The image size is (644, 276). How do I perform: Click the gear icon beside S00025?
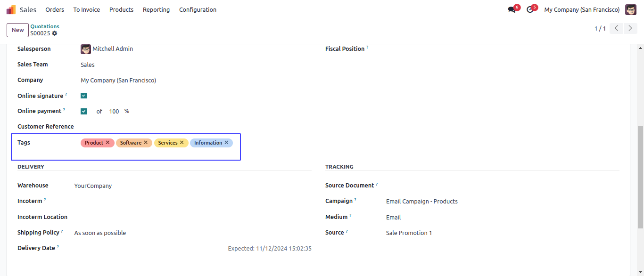click(55, 33)
